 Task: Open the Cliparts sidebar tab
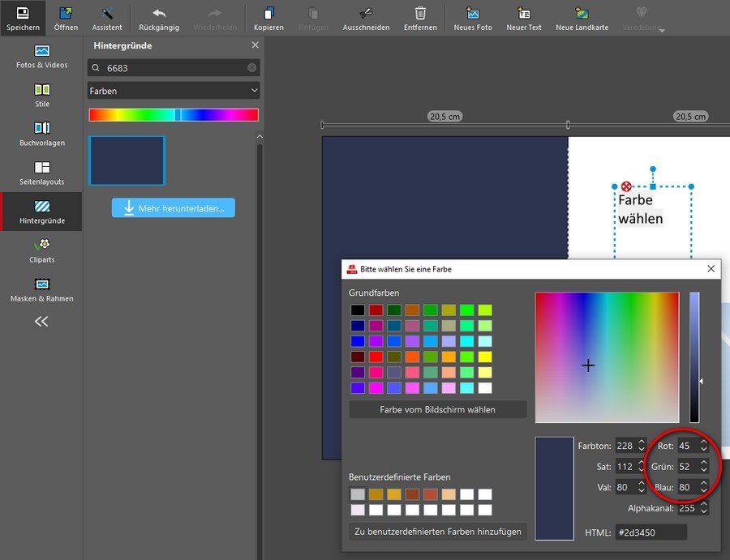(x=42, y=250)
